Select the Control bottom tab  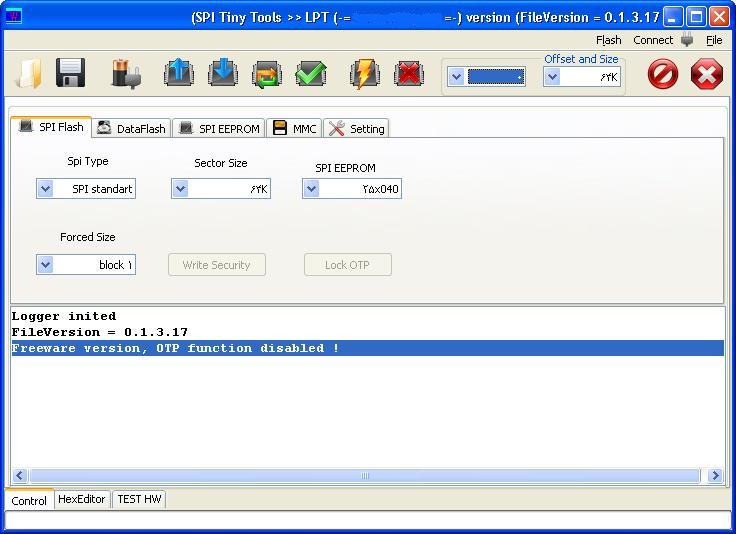pyautogui.click(x=29, y=500)
